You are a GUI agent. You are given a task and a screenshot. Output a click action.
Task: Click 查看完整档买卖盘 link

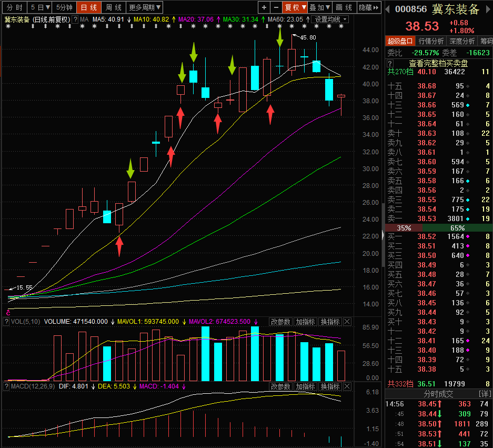click(x=438, y=63)
